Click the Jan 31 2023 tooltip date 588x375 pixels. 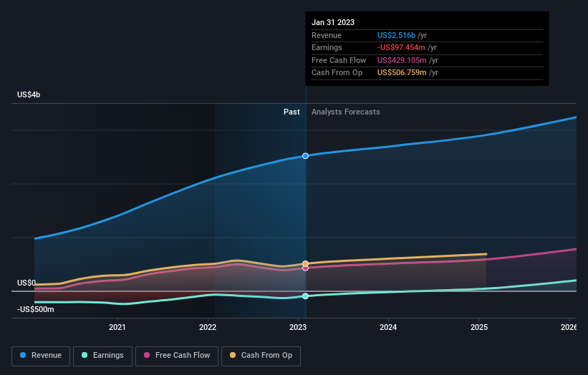coord(333,22)
